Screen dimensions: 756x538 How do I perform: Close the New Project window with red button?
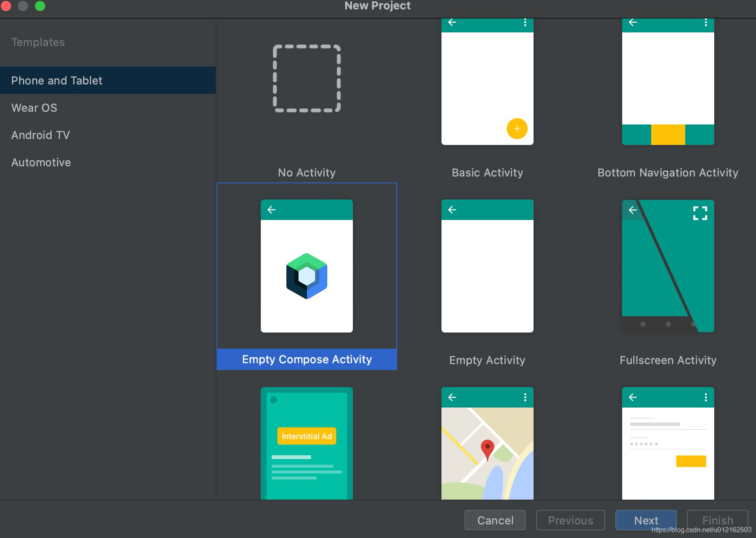[6, 6]
